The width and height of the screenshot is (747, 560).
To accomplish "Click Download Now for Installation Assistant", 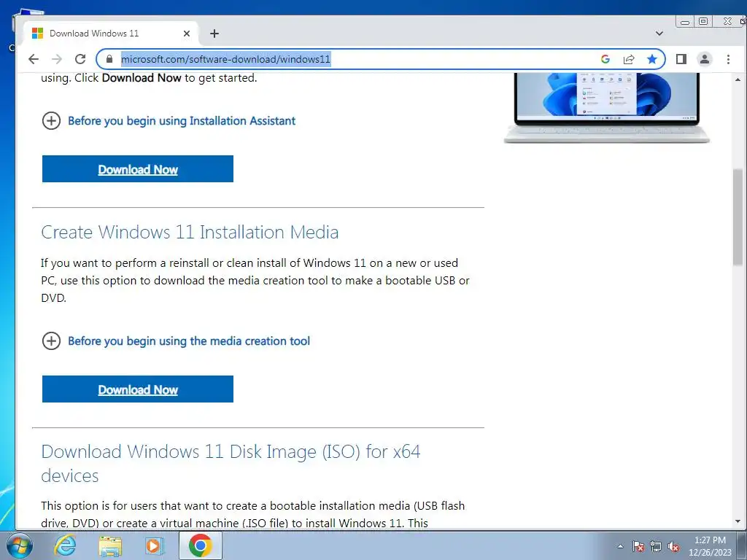I will [138, 169].
